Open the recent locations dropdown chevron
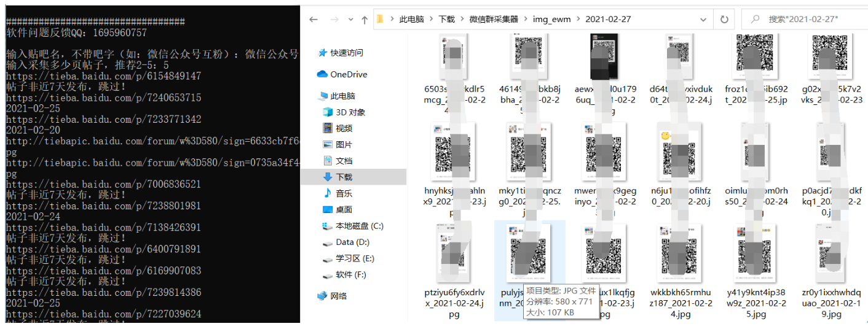 coord(352,20)
